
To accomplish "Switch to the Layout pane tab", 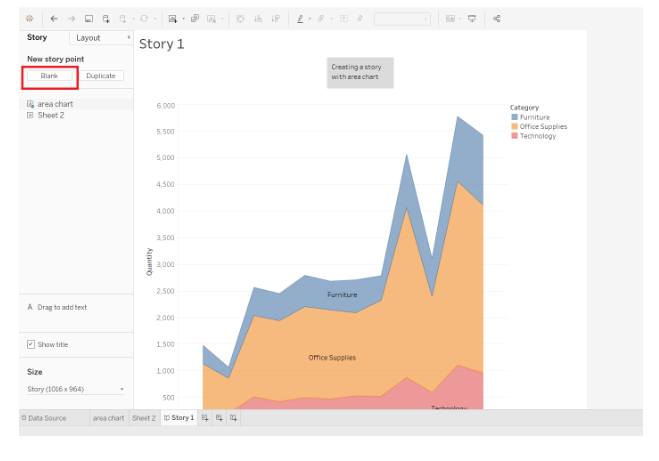I will pos(88,38).
